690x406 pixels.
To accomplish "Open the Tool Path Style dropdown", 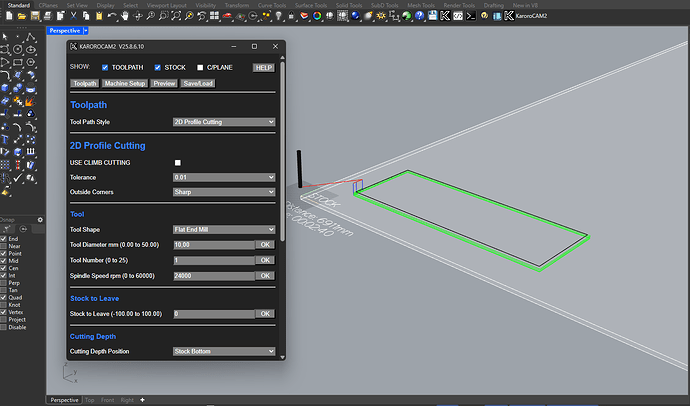I will tap(223, 122).
